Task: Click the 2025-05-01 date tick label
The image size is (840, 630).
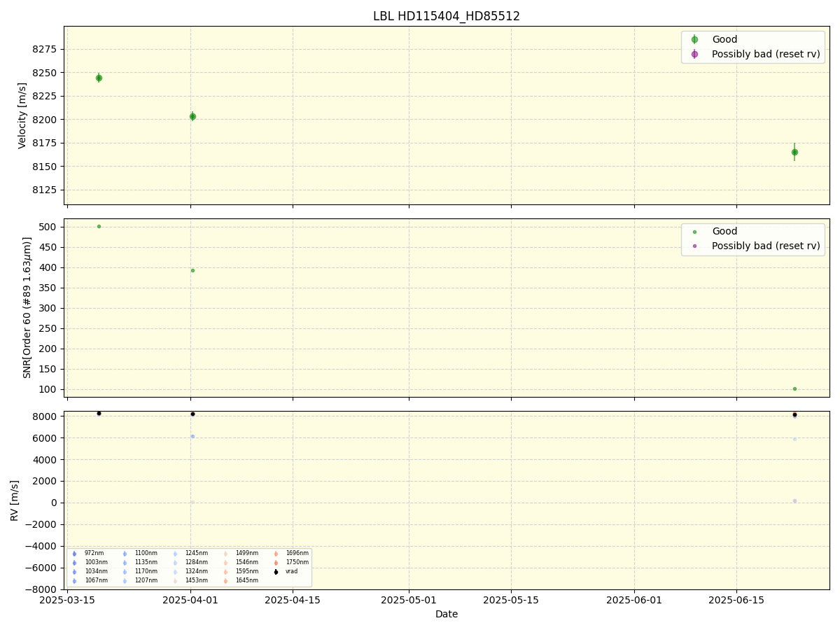Action: 409,600
